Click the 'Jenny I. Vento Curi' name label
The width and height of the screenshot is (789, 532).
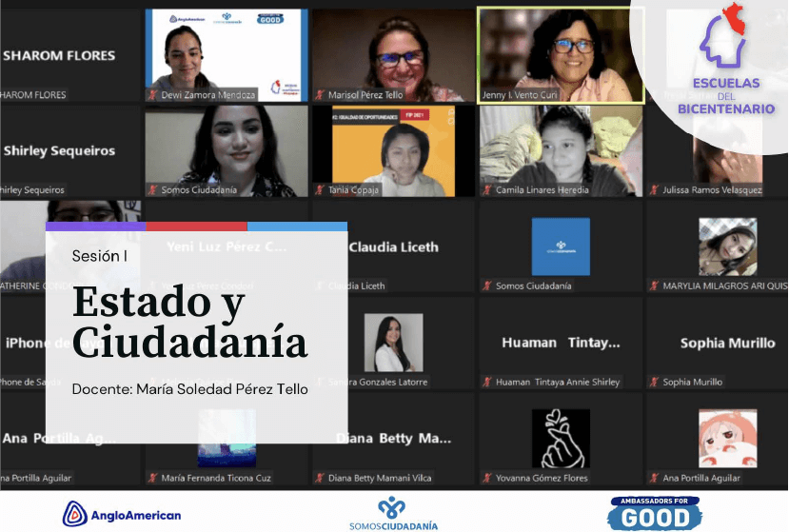[x=520, y=94]
